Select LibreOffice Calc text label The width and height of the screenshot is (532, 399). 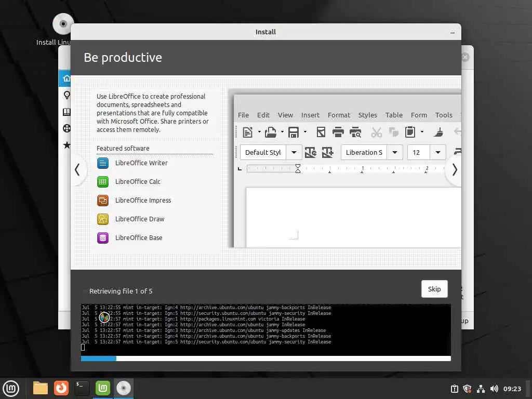coord(138,181)
